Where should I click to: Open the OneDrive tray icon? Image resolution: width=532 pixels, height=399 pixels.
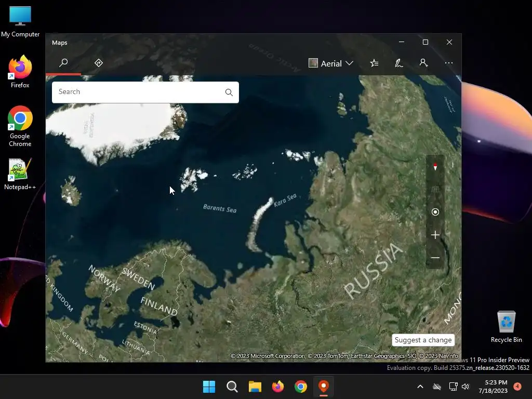pos(436,387)
